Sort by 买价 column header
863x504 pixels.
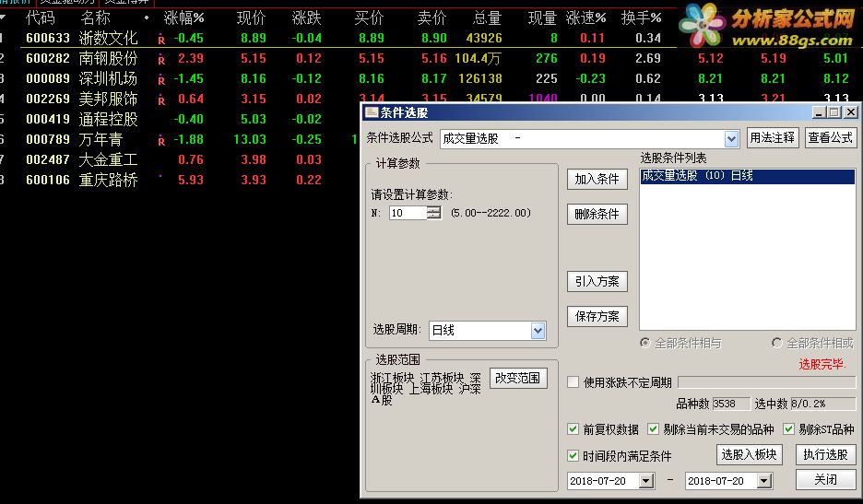(370, 18)
